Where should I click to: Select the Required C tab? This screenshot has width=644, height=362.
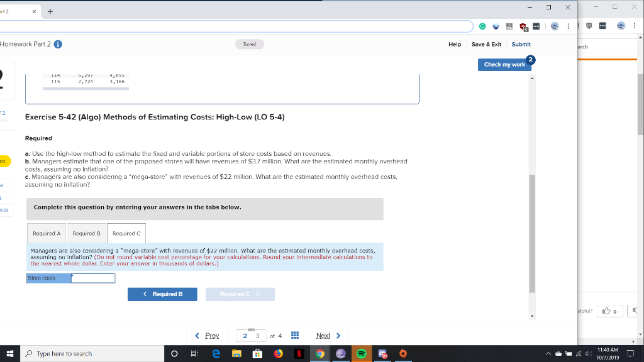pos(126,234)
